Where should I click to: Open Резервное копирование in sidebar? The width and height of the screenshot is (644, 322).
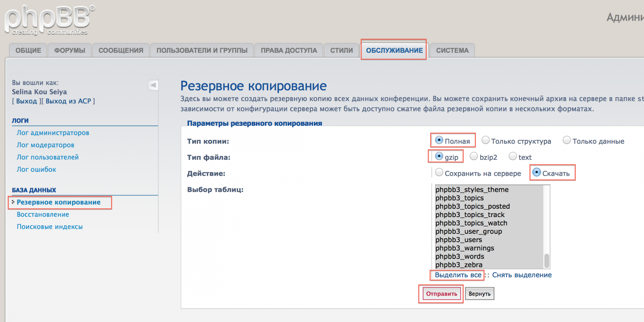(59, 202)
